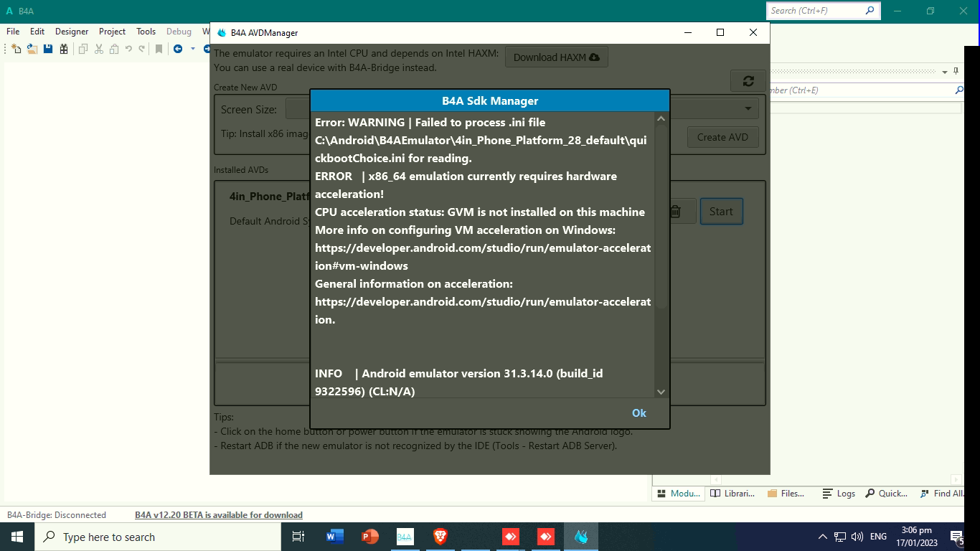
Task: Click the 4in_Phone_Platform AVD name
Action: tap(270, 197)
